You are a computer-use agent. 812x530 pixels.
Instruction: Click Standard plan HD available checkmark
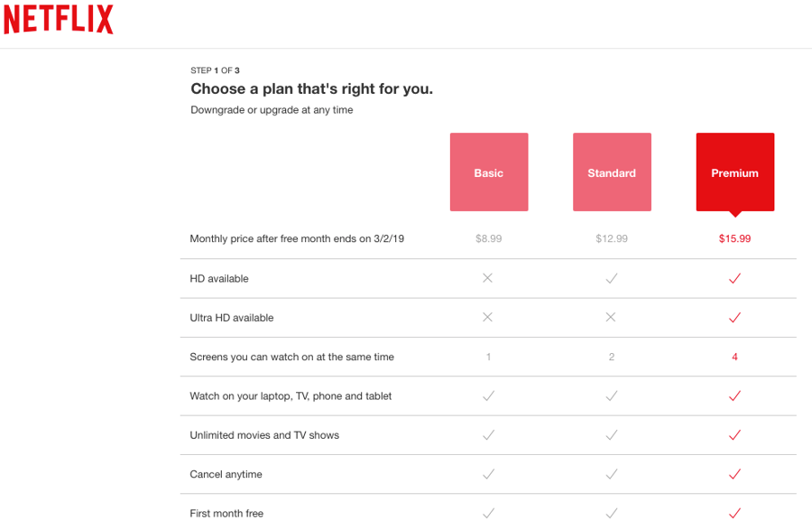(x=612, y=278)
